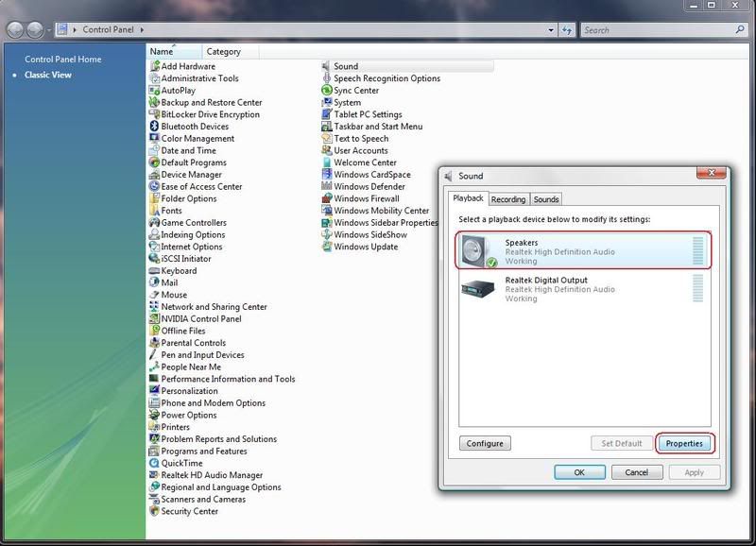756x546 pixels.
Task: Click the AutoPlay icon
Action: [154, 90]
